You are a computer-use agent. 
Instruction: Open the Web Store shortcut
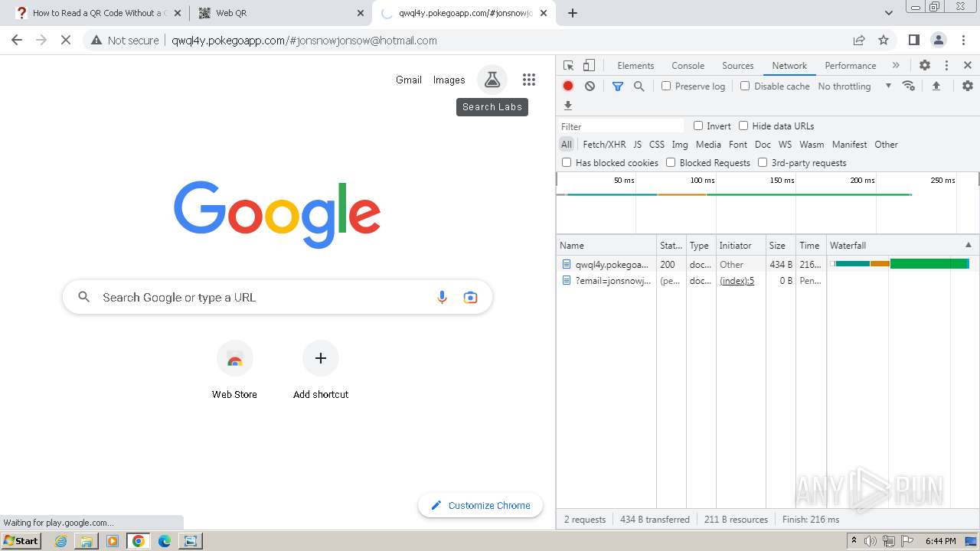[235, 371]
